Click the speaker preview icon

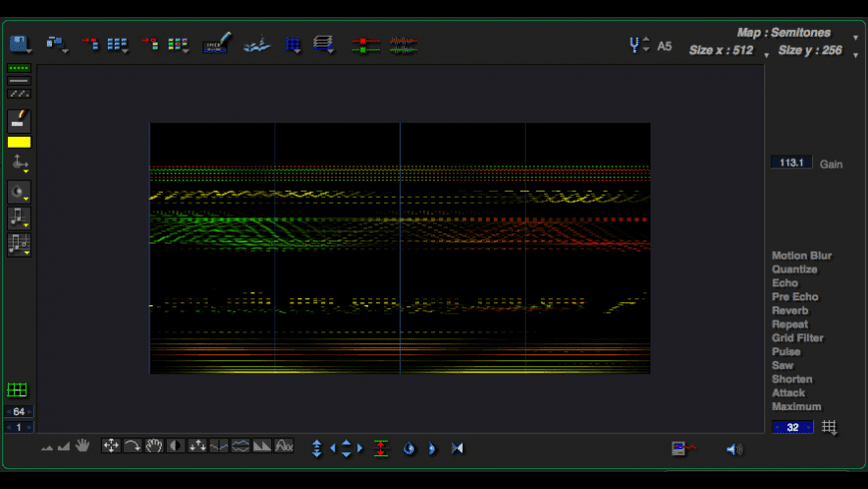[733, 449]
